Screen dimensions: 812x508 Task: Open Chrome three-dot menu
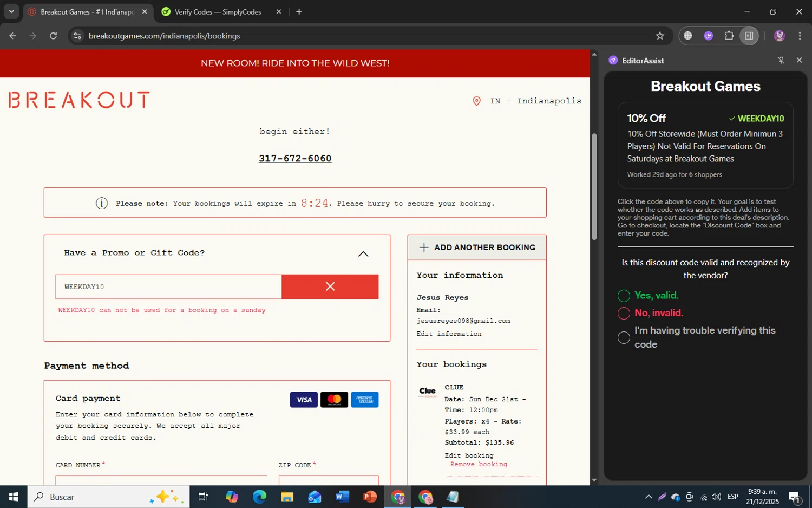(x=800, y=36)
